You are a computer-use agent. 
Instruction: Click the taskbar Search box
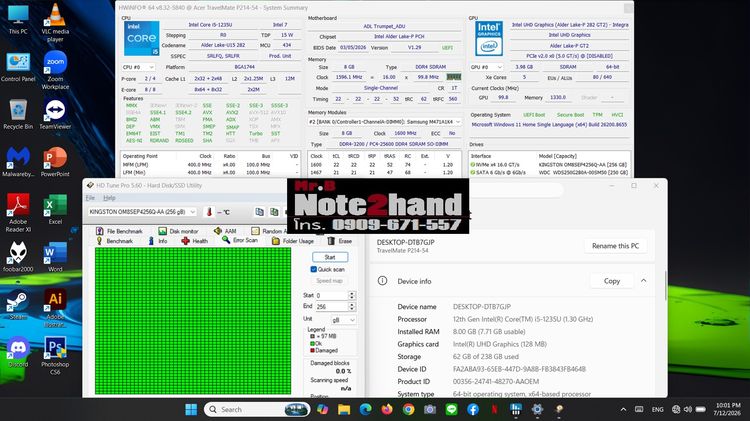click(257, 410)
